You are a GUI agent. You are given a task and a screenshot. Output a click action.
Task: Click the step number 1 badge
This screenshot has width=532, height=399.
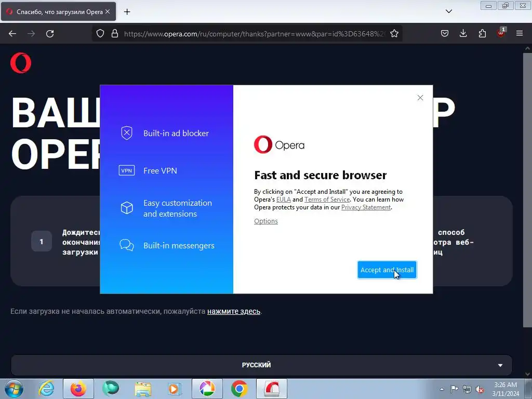[x=42, y=241]
